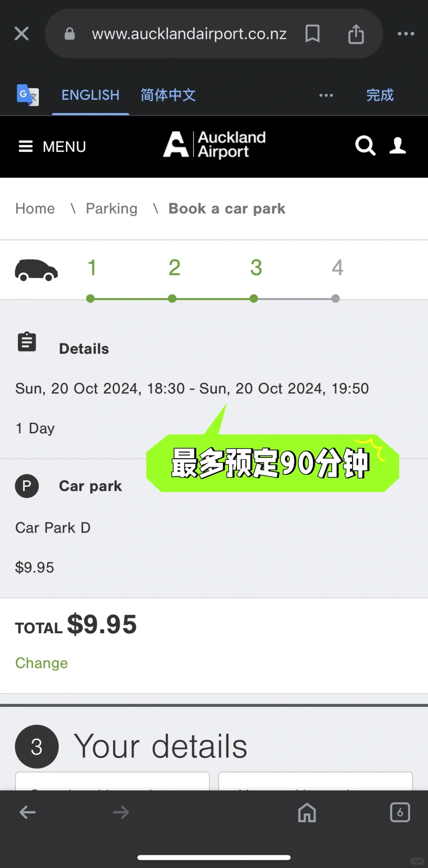Open the hamburger MENU
The height and width of the screenshot is (868, 428).
[x=52, y=147]
